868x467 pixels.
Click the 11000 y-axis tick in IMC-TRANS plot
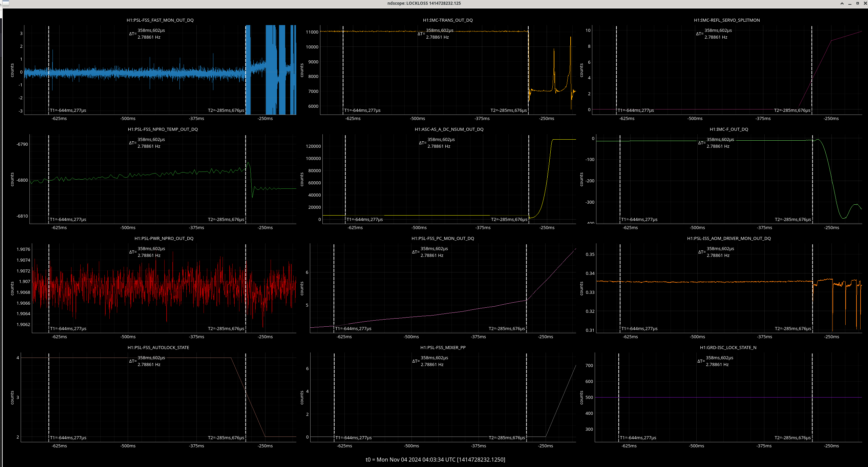[x=312, y=32]
